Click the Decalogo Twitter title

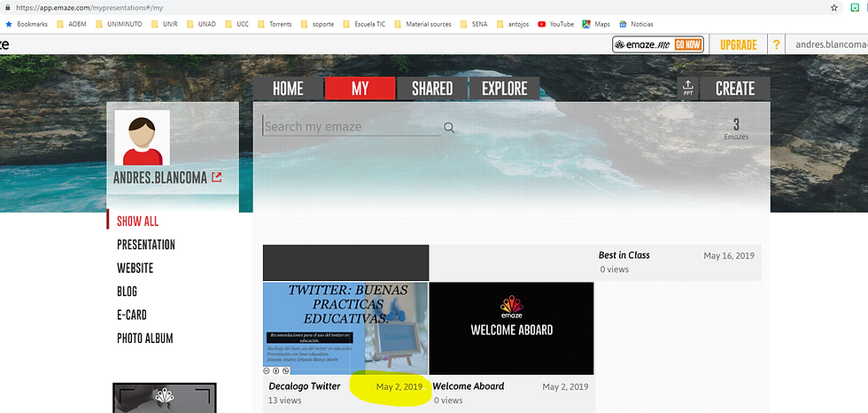(x=305, y=386)
